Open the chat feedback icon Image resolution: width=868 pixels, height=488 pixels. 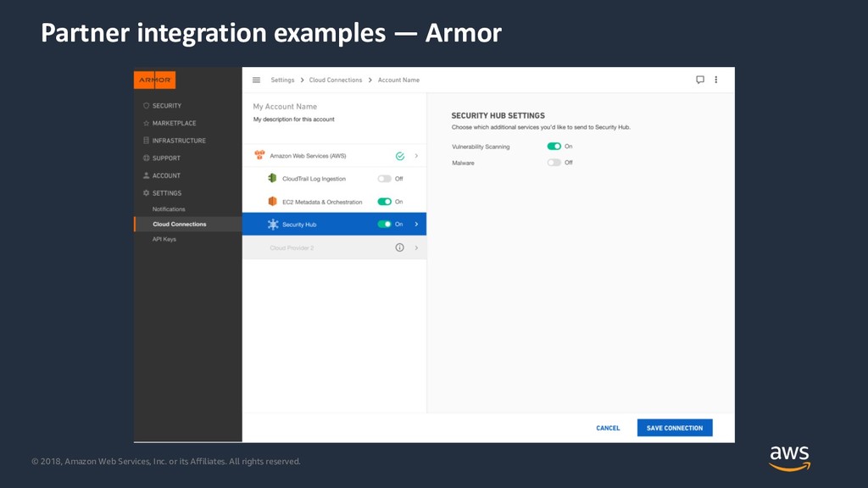pos(699,80)
